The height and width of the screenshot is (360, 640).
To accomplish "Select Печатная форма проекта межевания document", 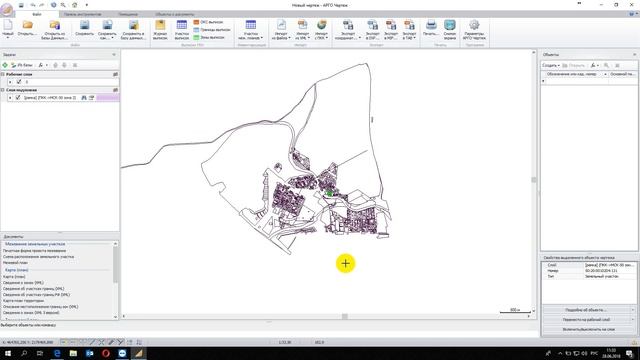I will tap(34, 251).
